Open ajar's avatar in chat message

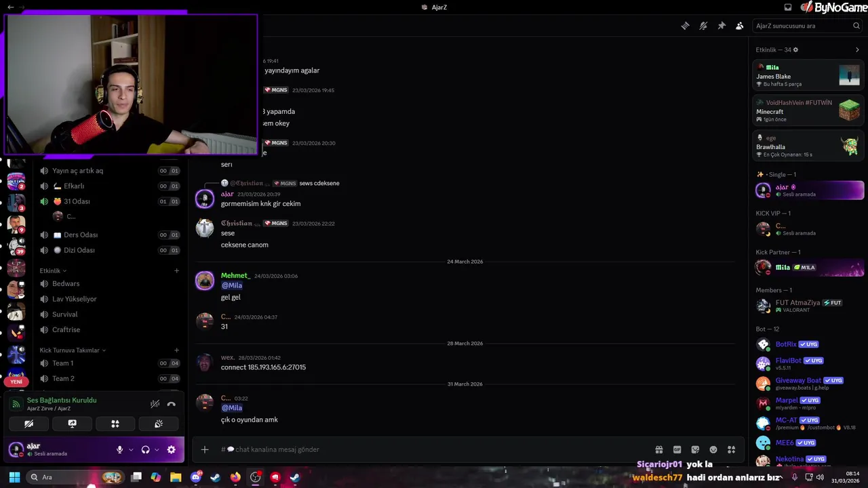point(205,199)
